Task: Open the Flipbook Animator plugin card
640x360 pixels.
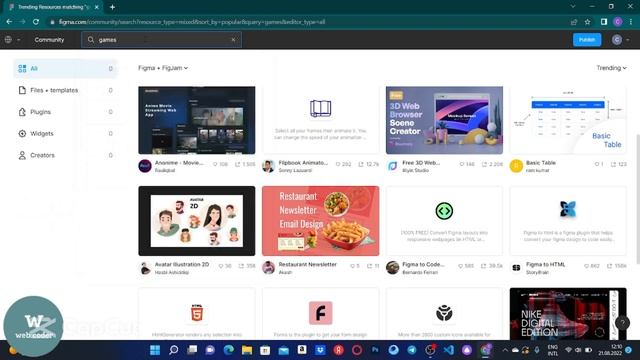Action: [320, 120]
